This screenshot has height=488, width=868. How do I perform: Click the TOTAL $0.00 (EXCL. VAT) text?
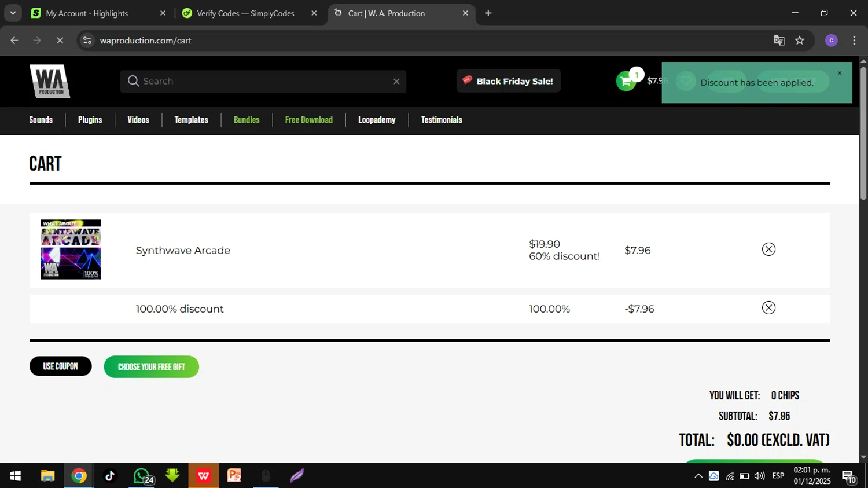[x=754, y=440]
